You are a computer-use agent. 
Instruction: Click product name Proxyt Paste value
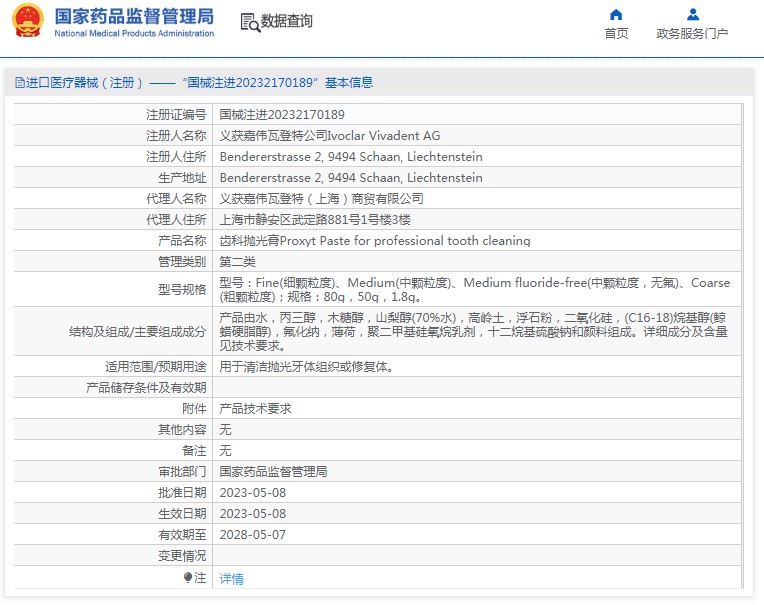375,240
